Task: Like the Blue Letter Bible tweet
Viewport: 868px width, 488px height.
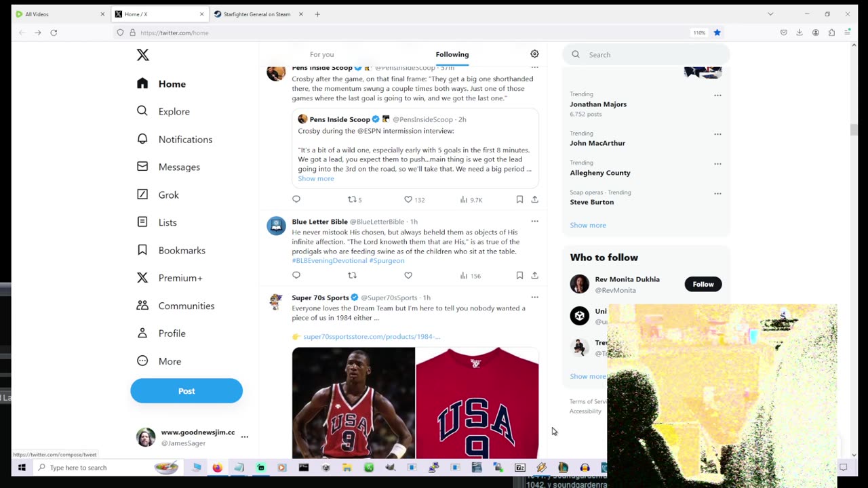Action: [x=408, y=275]
